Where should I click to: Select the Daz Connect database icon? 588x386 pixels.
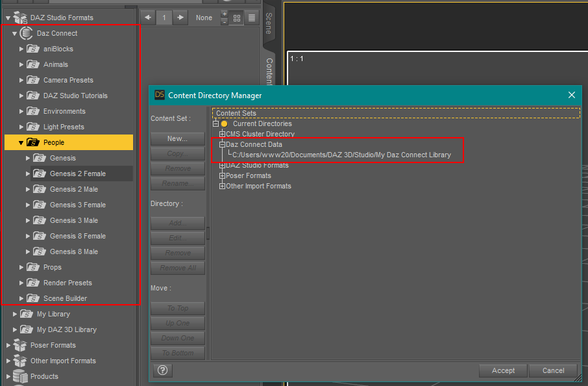coord(26,33)
